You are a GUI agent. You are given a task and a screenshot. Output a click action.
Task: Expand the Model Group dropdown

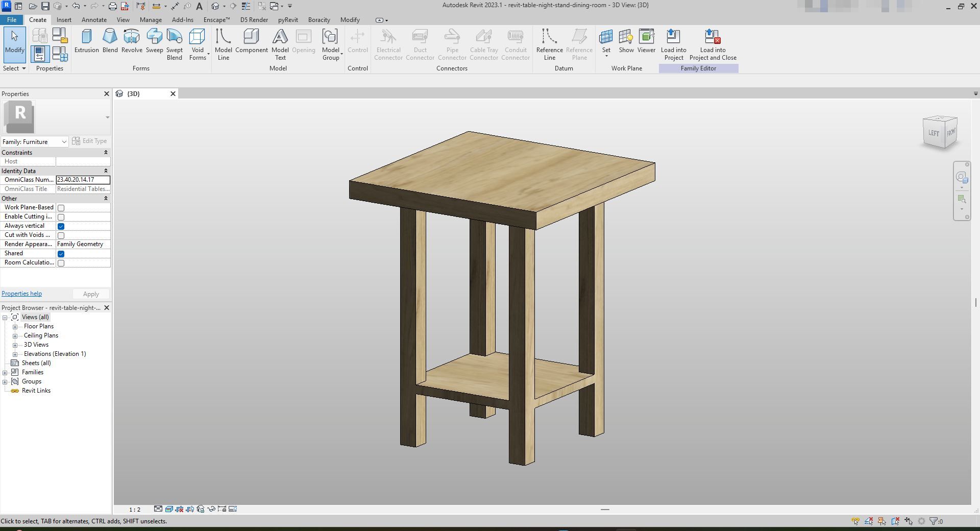[331, 44]
